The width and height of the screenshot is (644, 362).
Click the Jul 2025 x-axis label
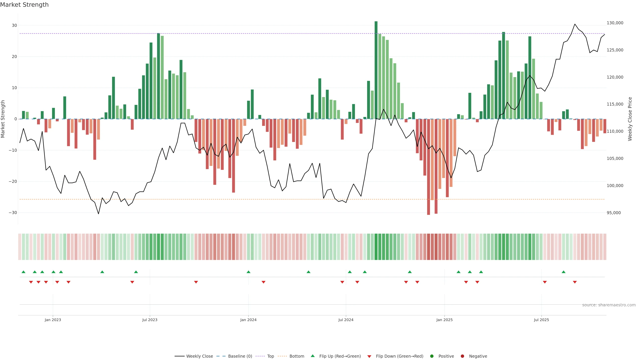click(541, 320)
